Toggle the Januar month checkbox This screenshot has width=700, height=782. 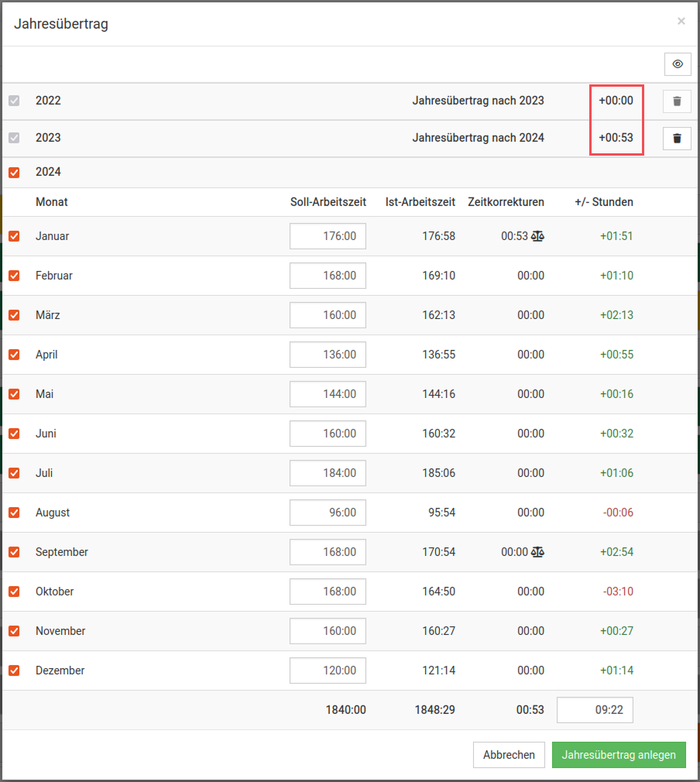tap(14, 236)
